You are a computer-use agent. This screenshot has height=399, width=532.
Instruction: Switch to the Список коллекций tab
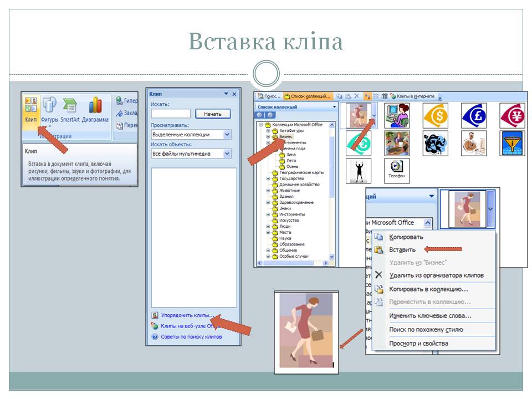308,96
